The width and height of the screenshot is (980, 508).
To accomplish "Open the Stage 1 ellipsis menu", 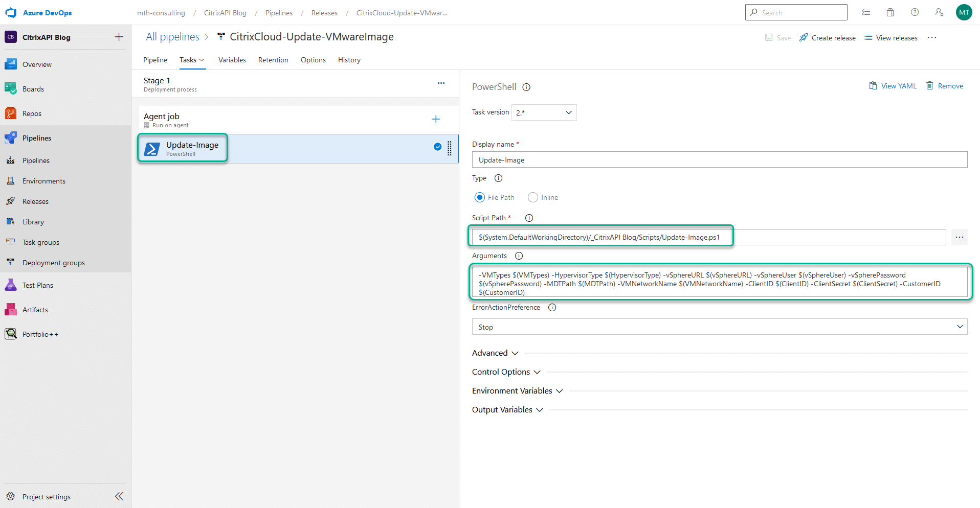I will coord(441,83).
